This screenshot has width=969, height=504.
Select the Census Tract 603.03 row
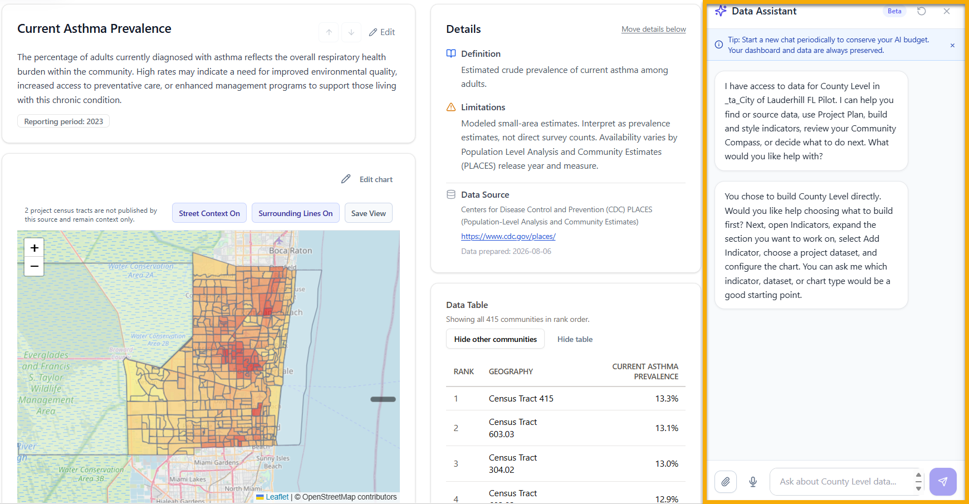565,428
